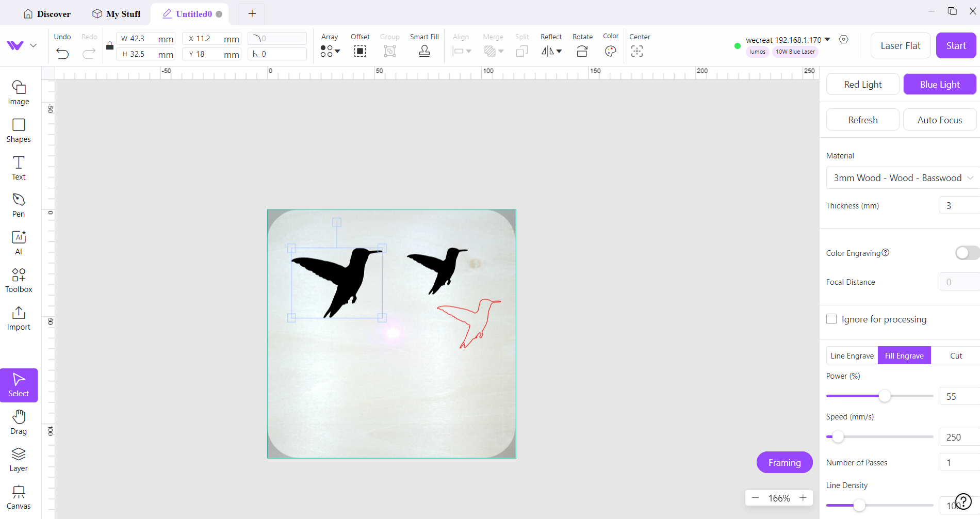Run Auto Focus
This screenshot has height=519, width=980.
pos(940,120)
